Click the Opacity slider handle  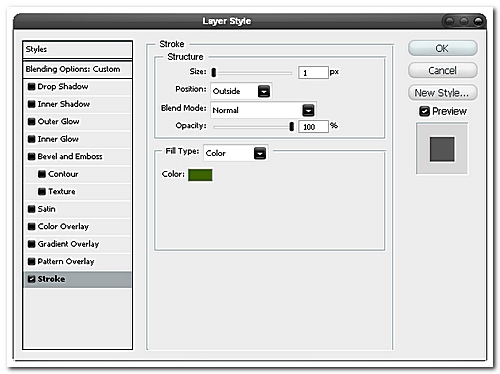[292, 126]
